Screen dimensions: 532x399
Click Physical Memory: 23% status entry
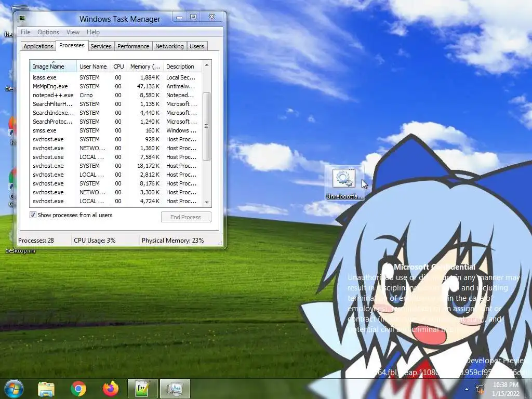tap(172, 241)
